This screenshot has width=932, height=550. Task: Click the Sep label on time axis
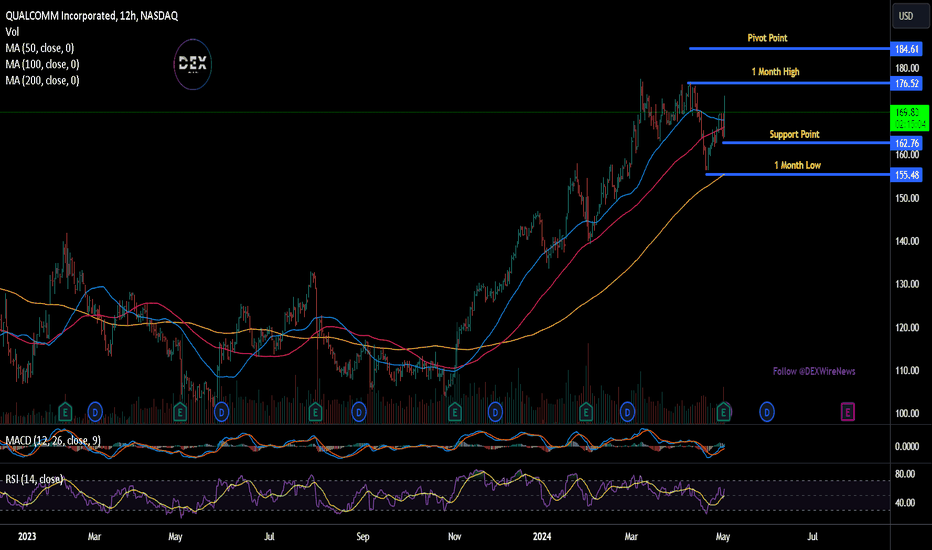pos(363,536)
